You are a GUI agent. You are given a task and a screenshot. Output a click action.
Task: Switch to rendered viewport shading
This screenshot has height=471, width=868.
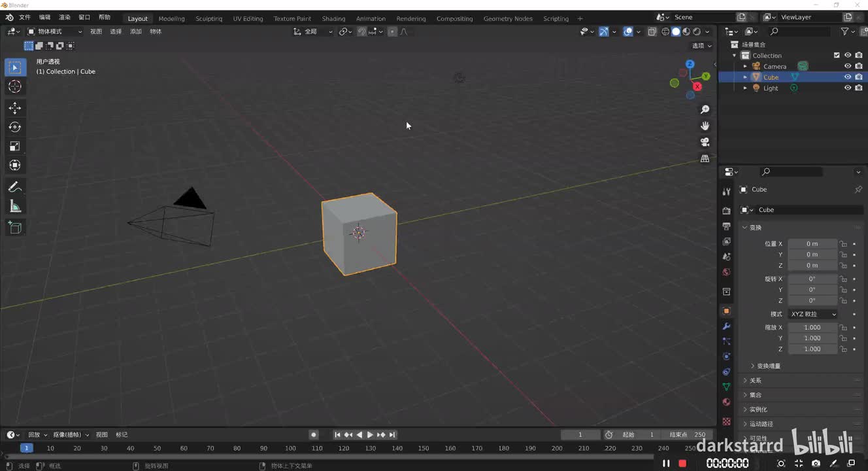pyautogui.click(x=697, y=31)
